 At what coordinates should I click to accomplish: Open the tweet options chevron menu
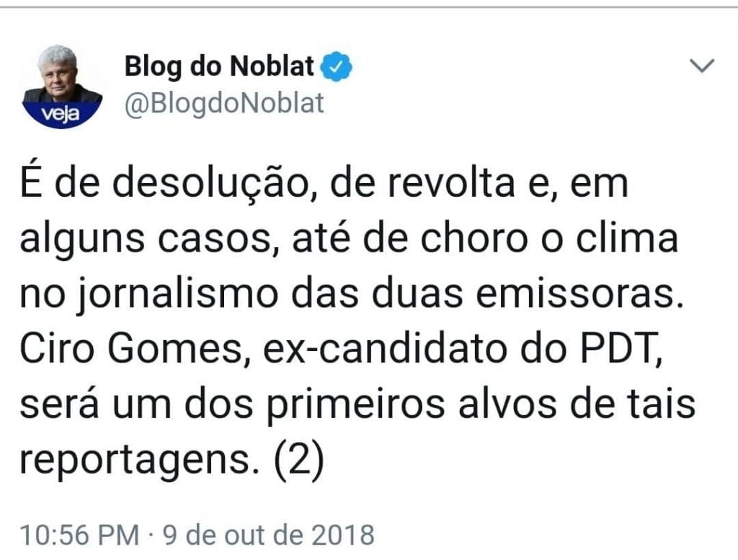(x=701, y=66)
